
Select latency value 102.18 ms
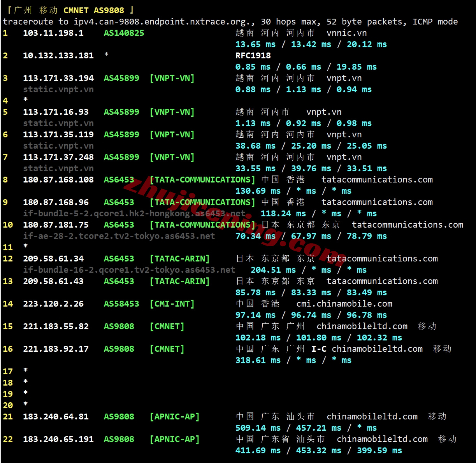pos(258,338)
